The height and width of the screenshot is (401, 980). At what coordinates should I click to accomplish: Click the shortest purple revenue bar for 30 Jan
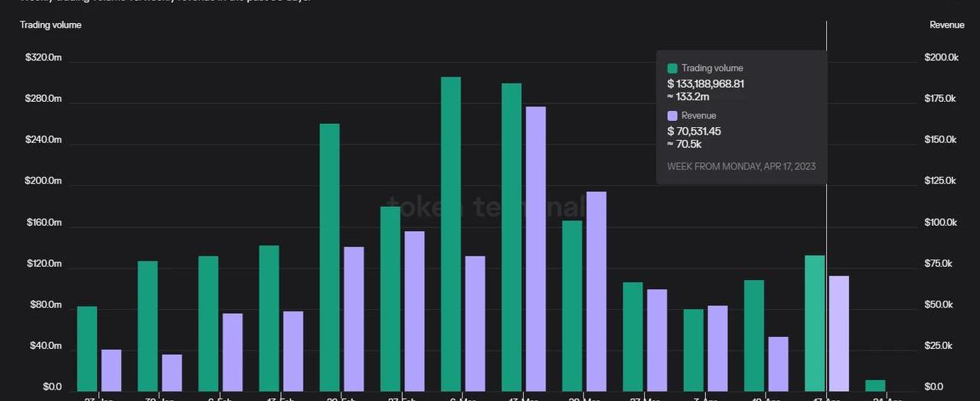(172, 373)
